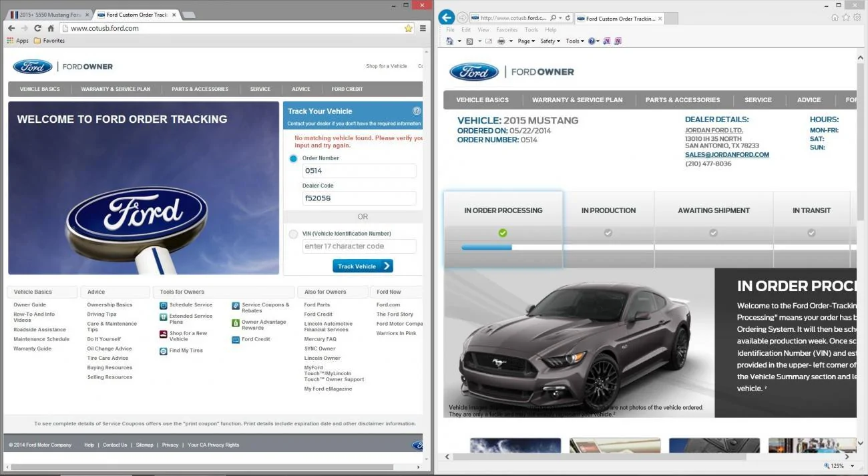Click into the Dealer Code input field

(x=359, y=198)
